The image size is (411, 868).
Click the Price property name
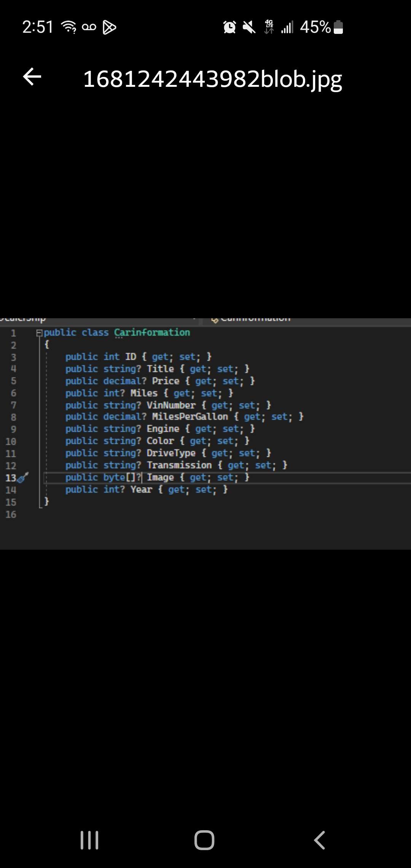(166, 381)
